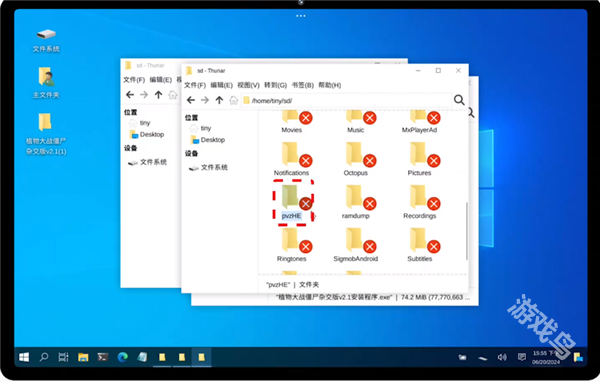This screenshot has width=600, height=381.
Task: Go back in front Thunar window
Action: pos(191,100)
